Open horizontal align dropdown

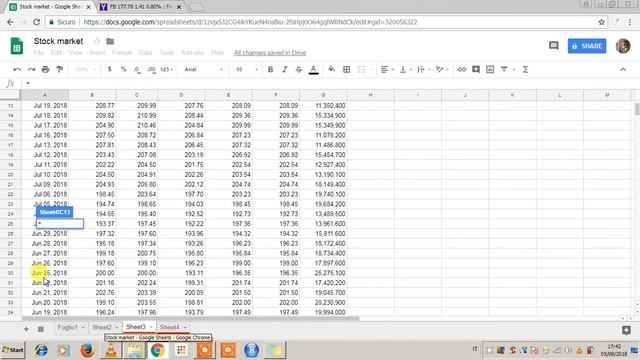click(x=387, y=69)
